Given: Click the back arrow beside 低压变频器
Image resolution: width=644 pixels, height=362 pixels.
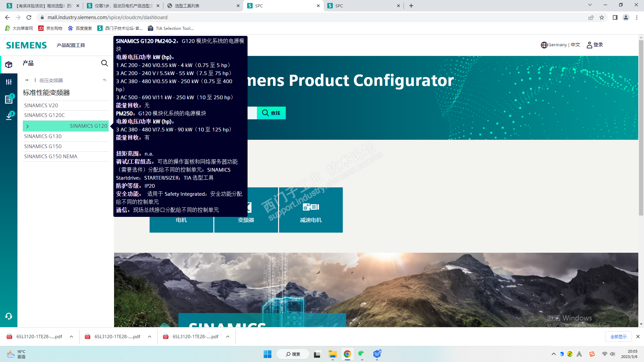Looking at the screenshot, I should [x=105, y=80].
